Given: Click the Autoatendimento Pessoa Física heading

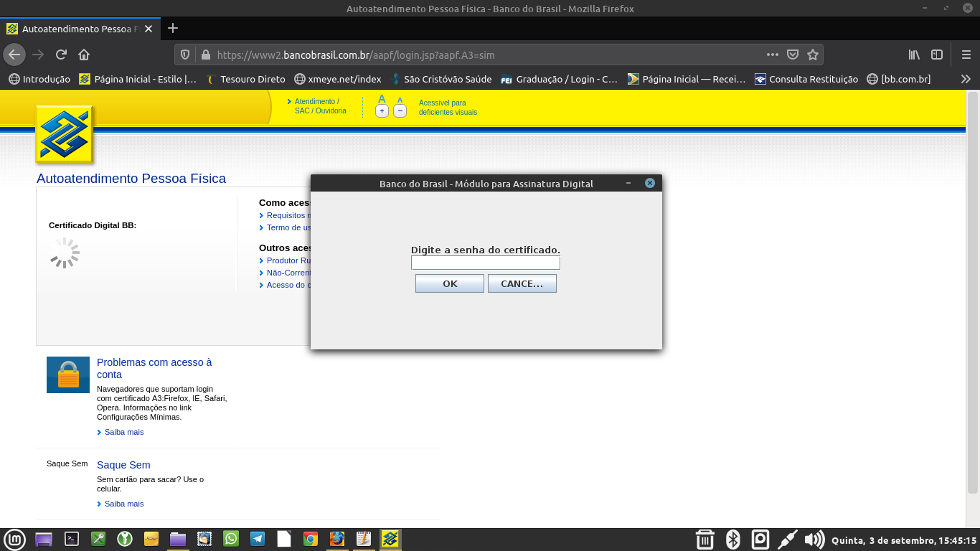Looking at the screenshot, I should [x=131, y=179].
